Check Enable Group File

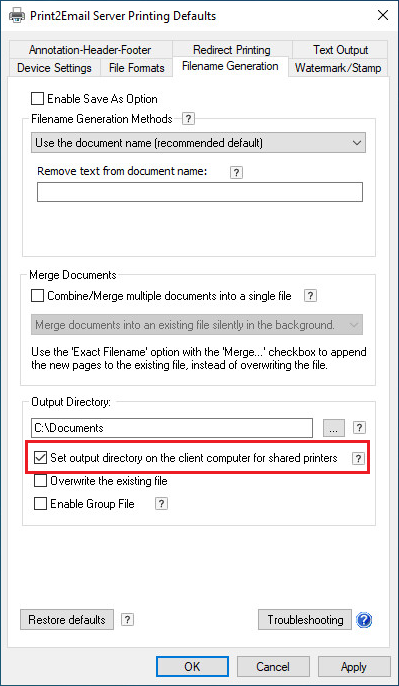pyautogui.click(x=41, y=504)
